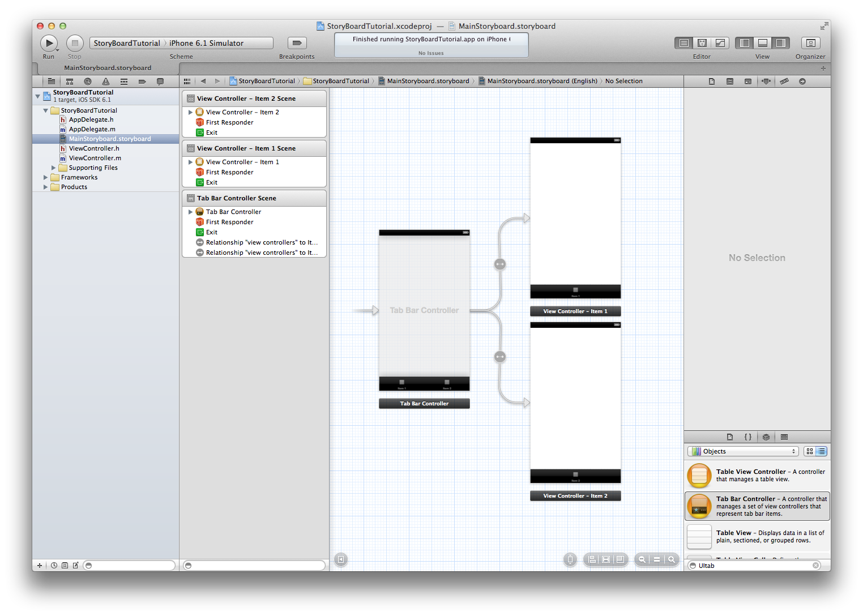Hide the Utilities pane

pyautogui.click(x=780, y=43)
